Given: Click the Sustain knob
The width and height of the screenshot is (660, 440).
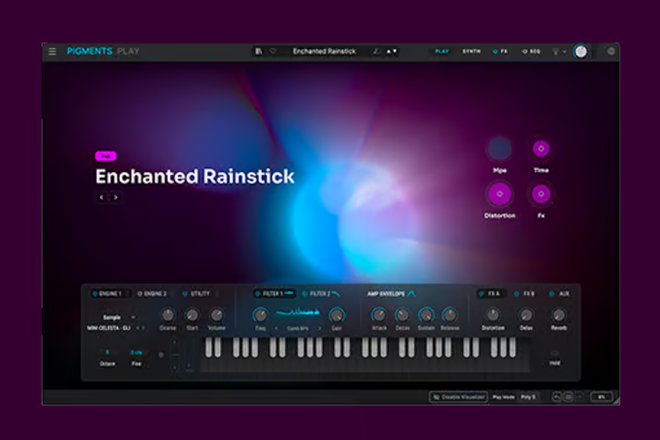Looking at the screenshot, I should tap(426, 315).
